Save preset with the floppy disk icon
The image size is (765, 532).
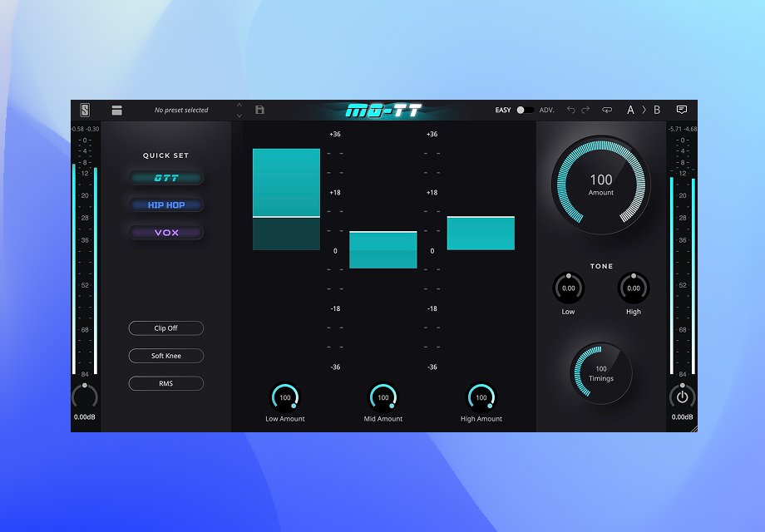pos(260,110)
